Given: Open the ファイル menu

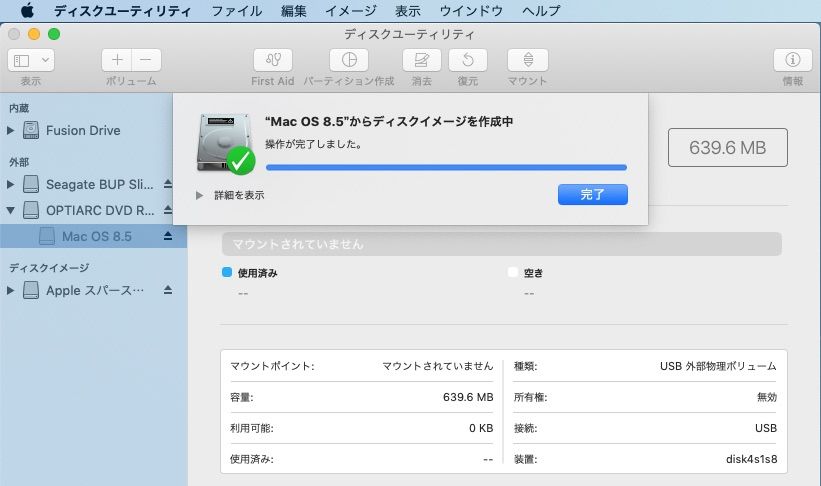Looking at the screenshot, I should (237, 10).
